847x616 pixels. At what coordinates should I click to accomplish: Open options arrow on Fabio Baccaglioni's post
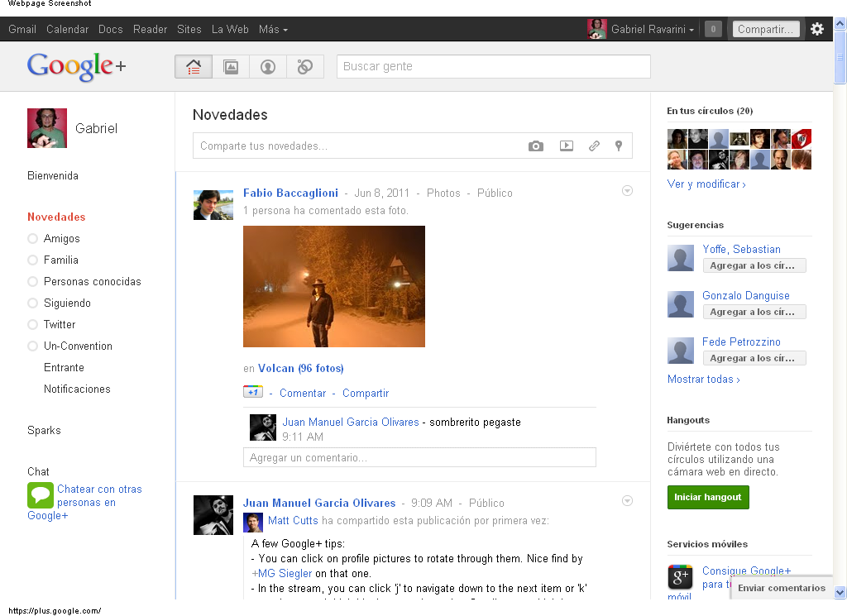point(627,191)
